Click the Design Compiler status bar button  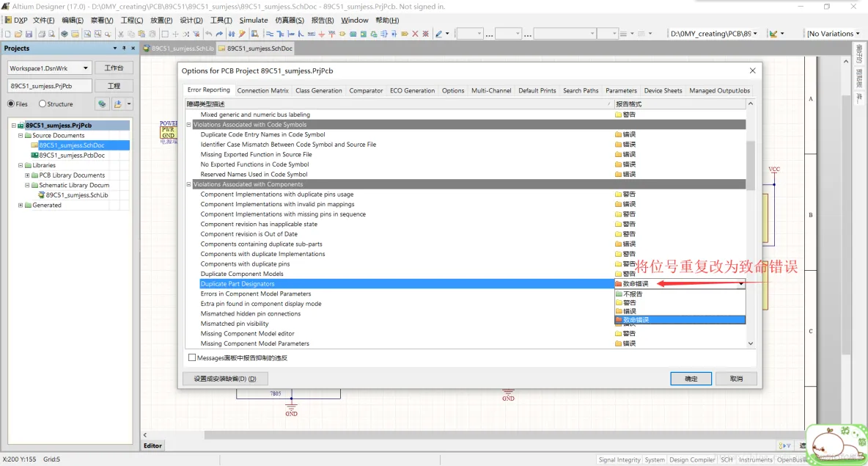692,460
